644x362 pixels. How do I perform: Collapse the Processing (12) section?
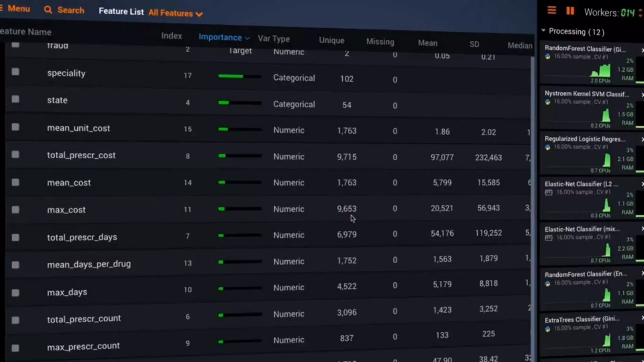[543, 30]
